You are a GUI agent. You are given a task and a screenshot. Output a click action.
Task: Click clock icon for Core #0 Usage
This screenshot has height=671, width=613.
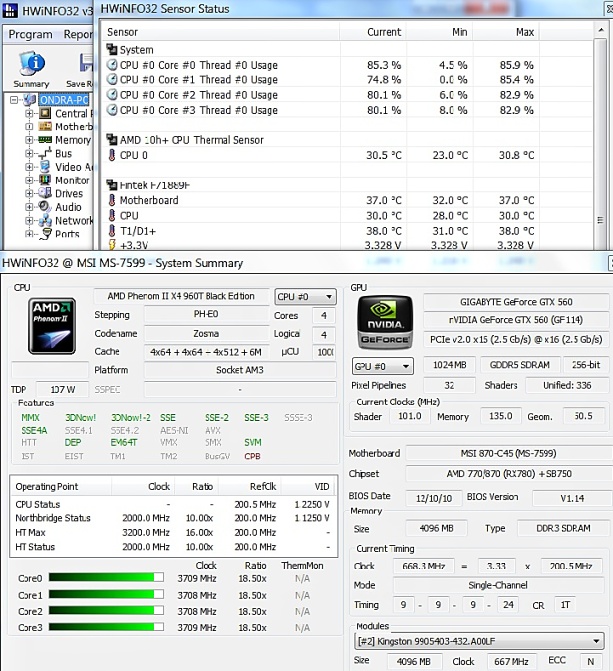112,65
